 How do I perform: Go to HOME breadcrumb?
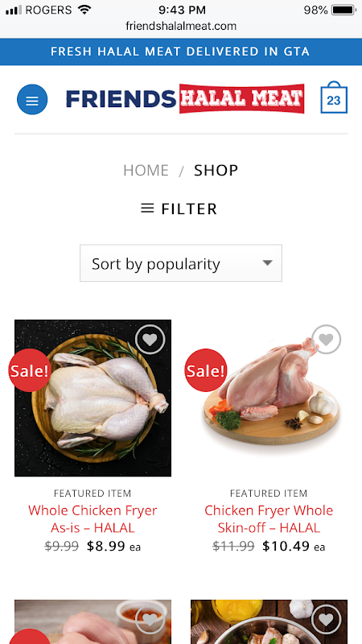[x=146, y=170]
